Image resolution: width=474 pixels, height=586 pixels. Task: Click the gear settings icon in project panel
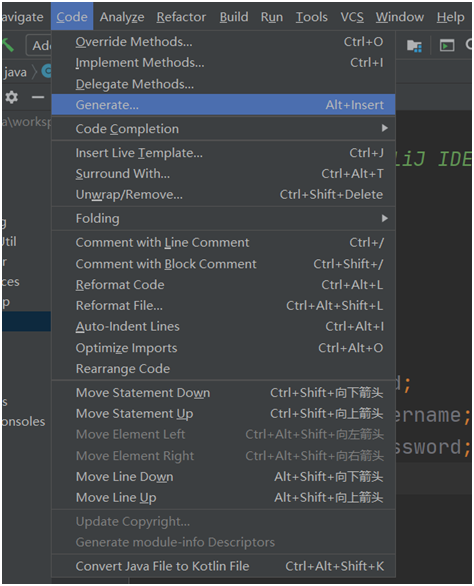point(12,97)
